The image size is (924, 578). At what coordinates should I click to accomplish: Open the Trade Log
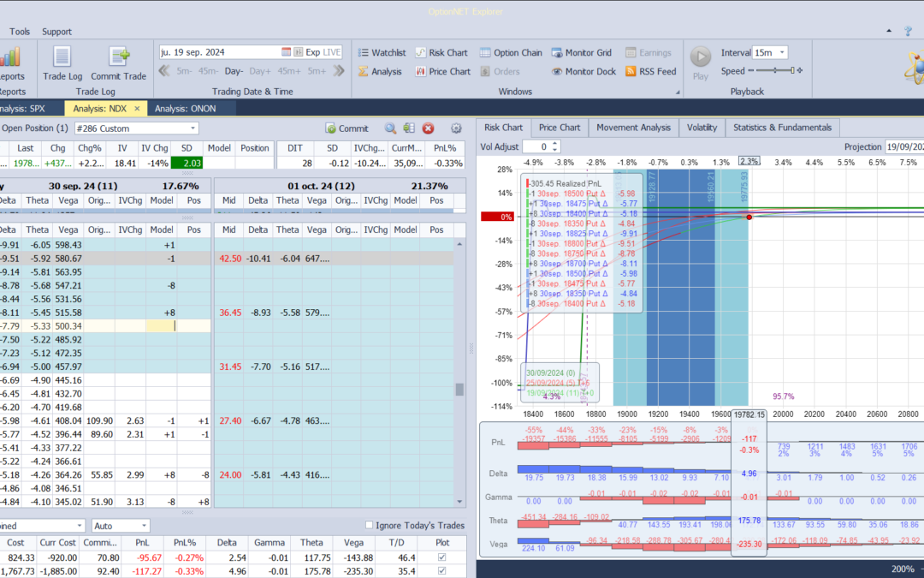pos(62,63)
